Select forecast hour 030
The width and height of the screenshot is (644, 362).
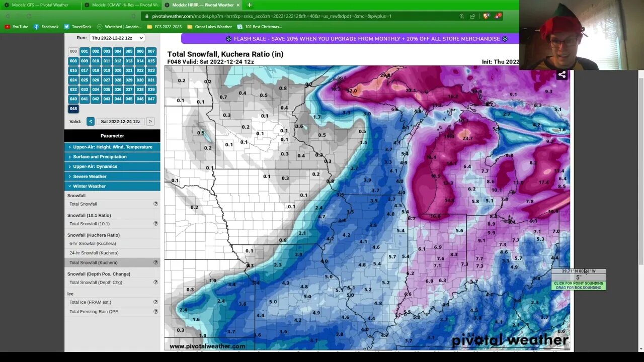pyautogui.click(x=140, y=80)
